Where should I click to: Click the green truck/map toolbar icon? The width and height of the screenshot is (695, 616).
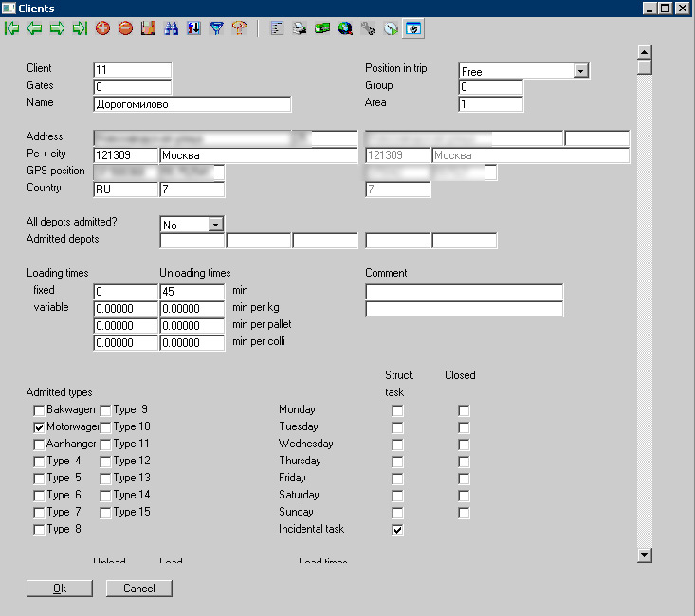(322, 28)
